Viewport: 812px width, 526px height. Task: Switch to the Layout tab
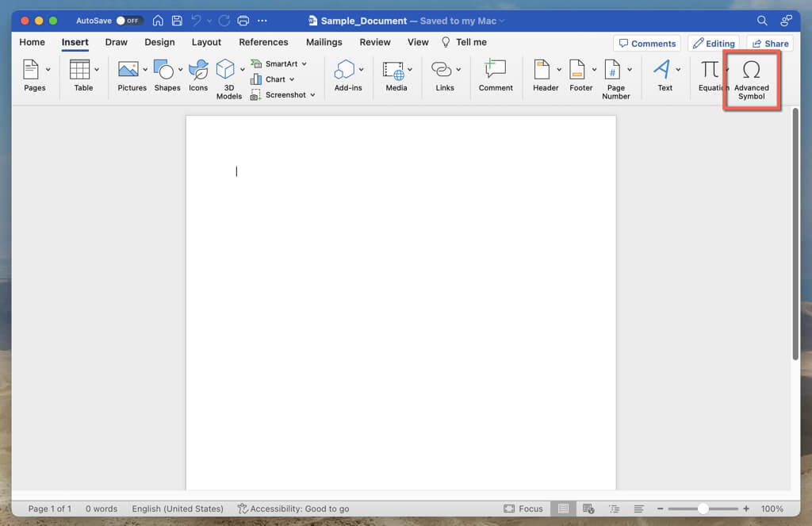[206, 43]
